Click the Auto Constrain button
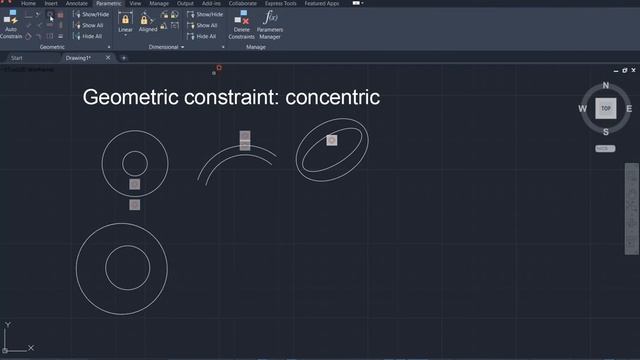 (x=11, y=24)
